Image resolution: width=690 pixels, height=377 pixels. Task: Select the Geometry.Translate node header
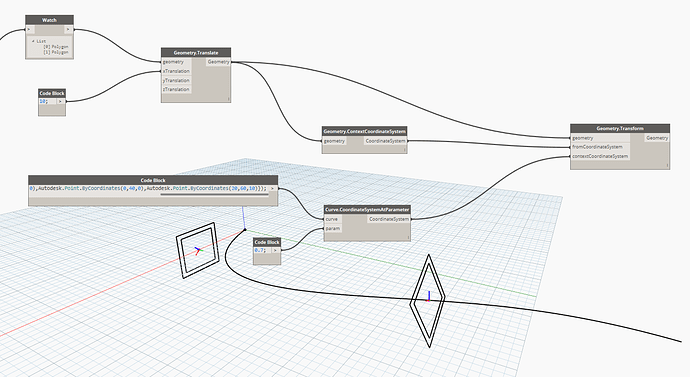coord(196,52)
